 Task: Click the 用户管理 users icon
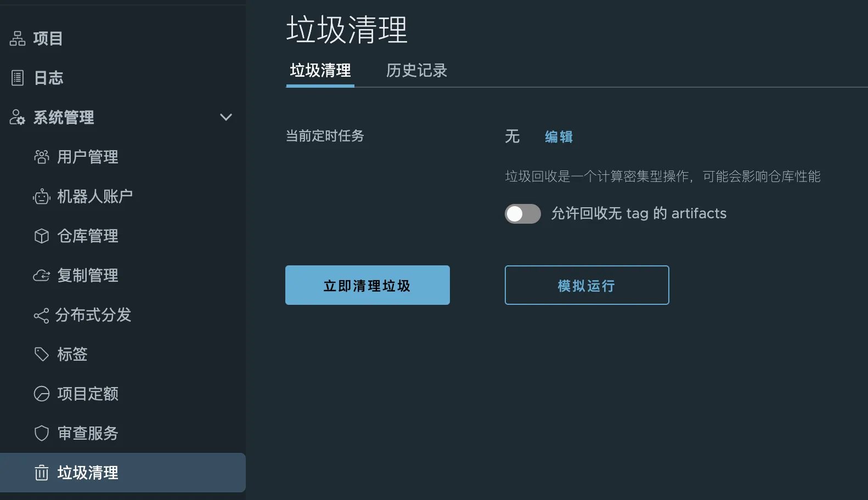42,157
